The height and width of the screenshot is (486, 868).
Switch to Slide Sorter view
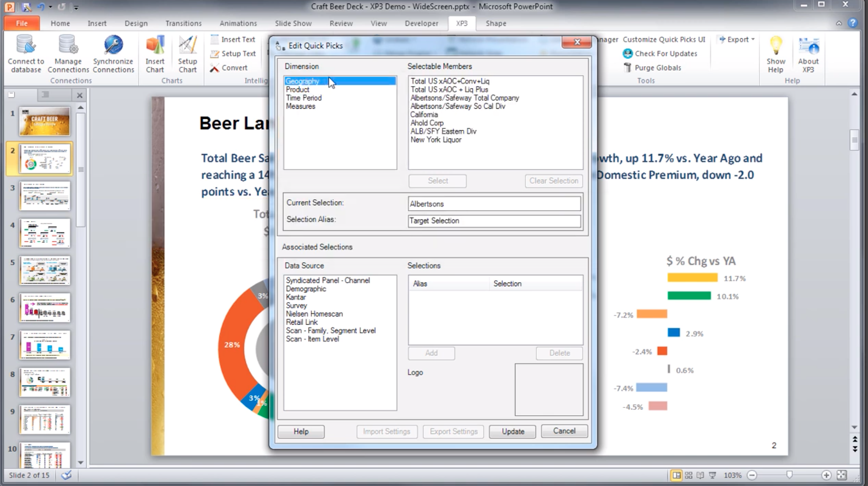[x=688, y=475]
